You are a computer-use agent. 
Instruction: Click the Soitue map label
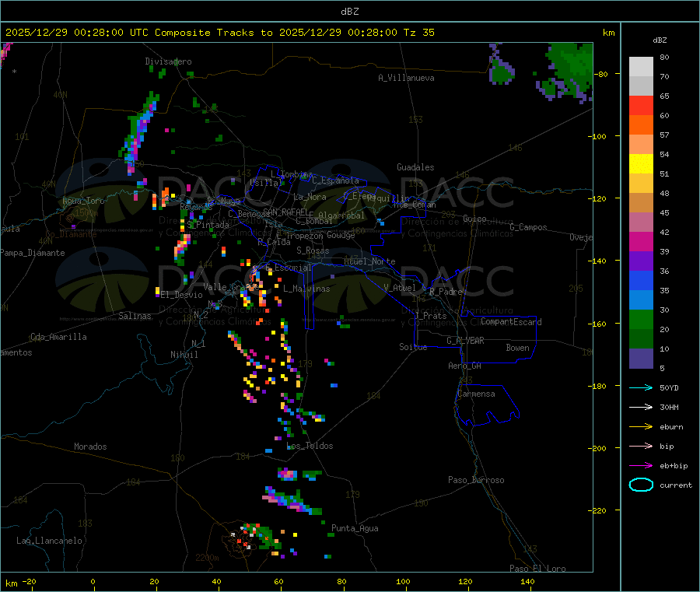pos(413,347)
